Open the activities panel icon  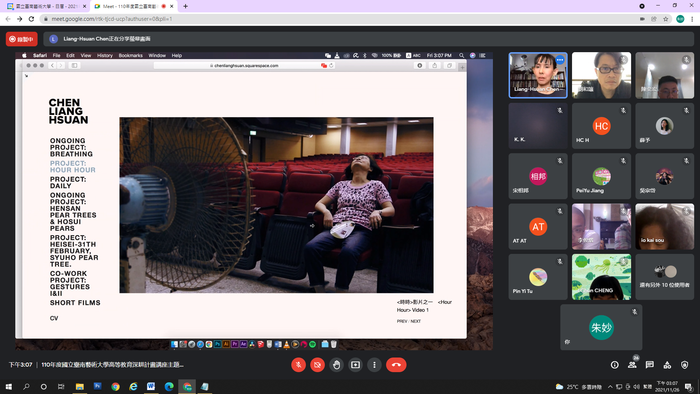click(667, 365)
